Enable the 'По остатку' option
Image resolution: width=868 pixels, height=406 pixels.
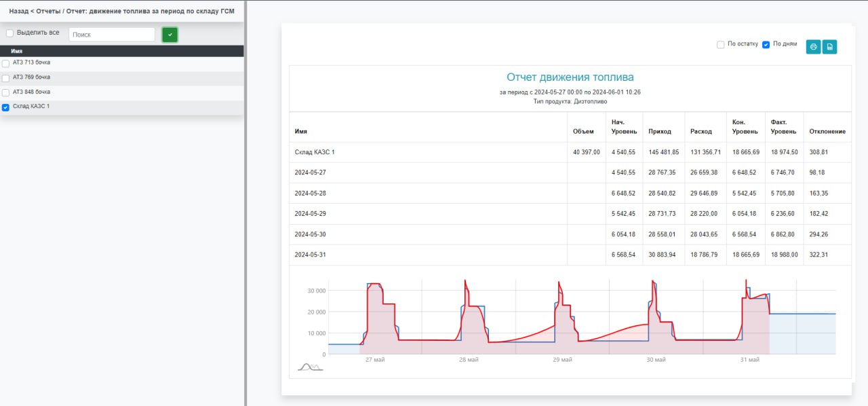click(x=721, y=45)
